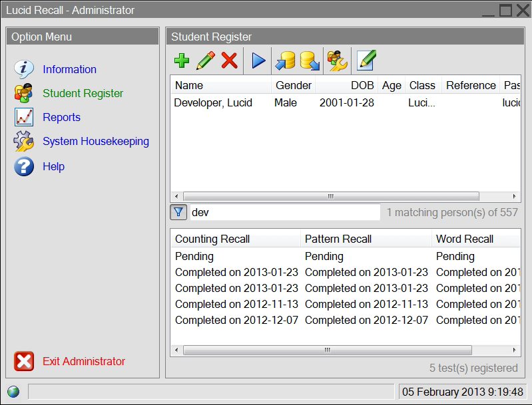Click the red Exit Administrator icon
This screenshot has width=532, height=405.
coord(24,361)
